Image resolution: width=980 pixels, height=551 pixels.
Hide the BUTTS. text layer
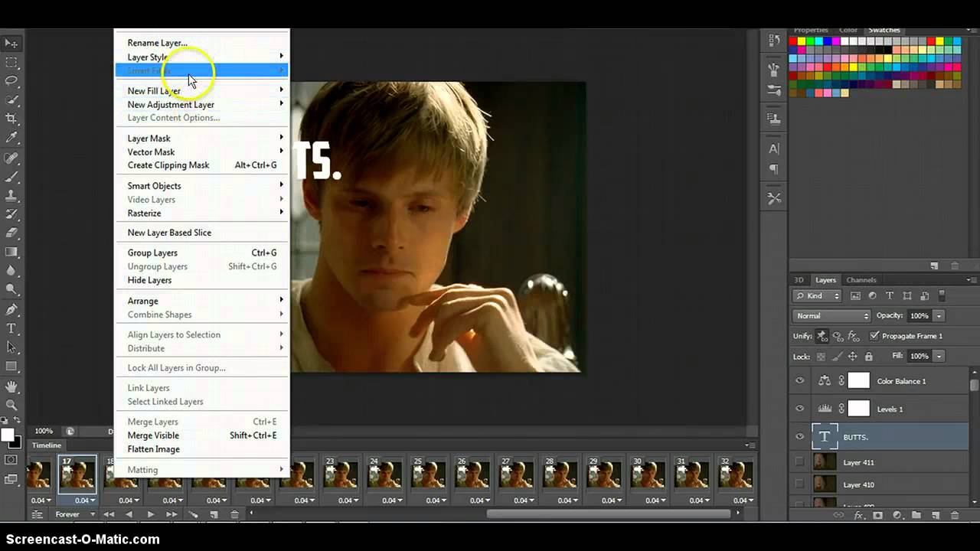tap(800, 437)
